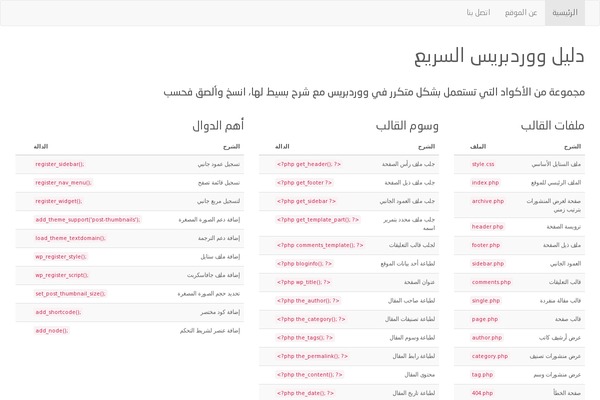Click the load_theme_textdomain() function code
Image resolution: width=600 pixels, height=400 pixels.
(x=70, y=238)
